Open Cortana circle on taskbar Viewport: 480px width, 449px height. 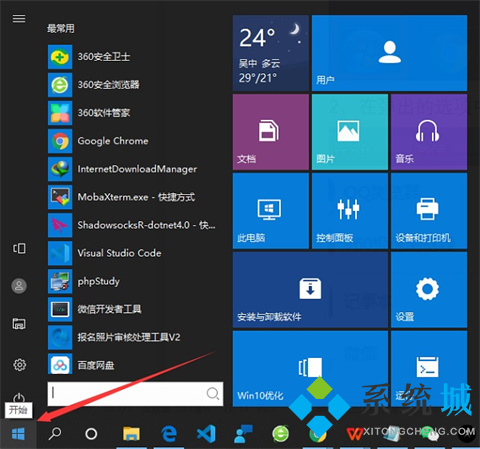coord(91,434)
